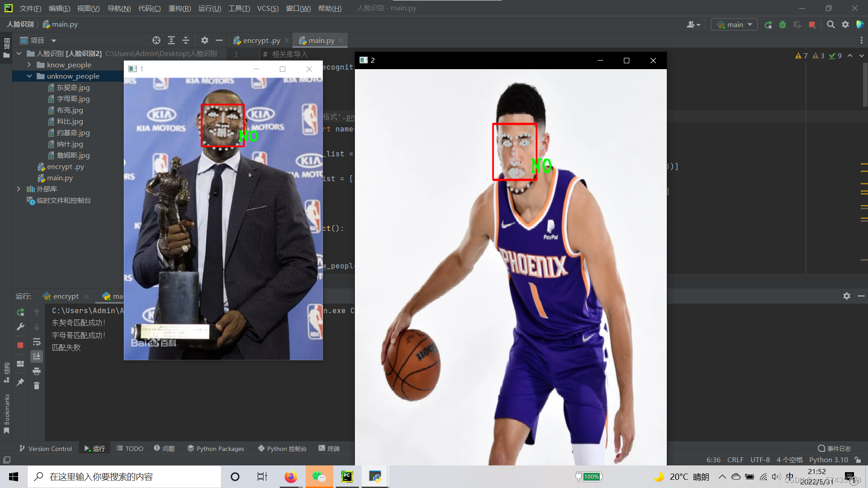Click Python 3.10 interpreter in the status bar
868x488 pixels.
tap(828, 460)
